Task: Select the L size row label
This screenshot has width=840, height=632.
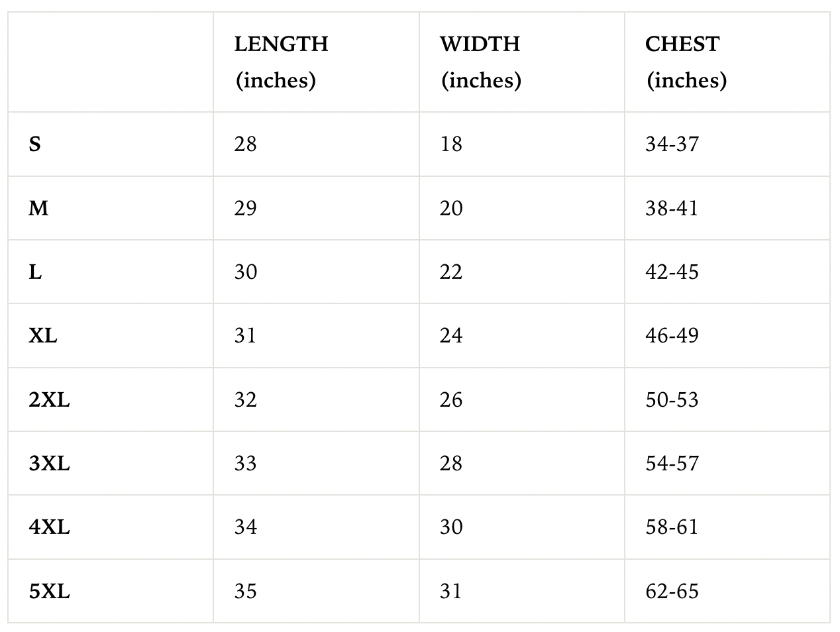Action: point(35,272)
